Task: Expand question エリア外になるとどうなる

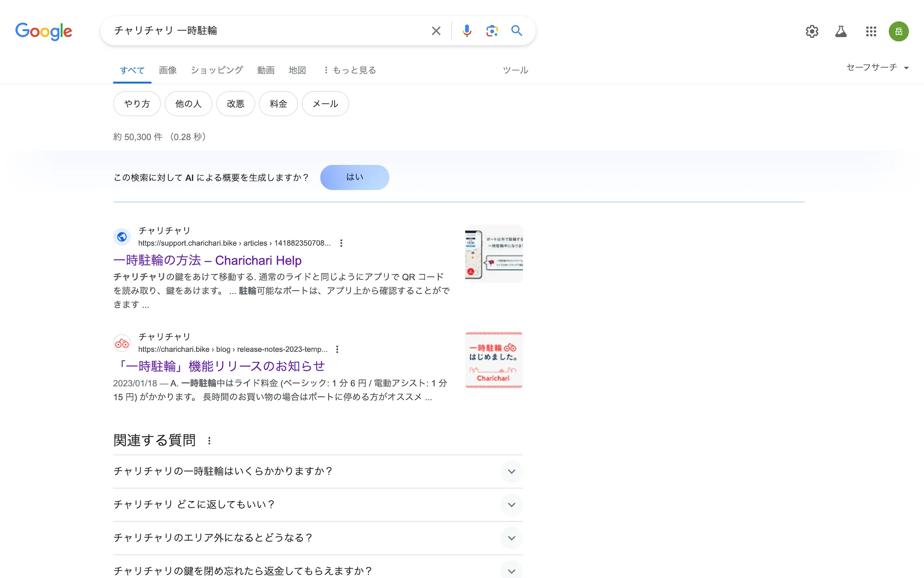Action: (318, 538)
